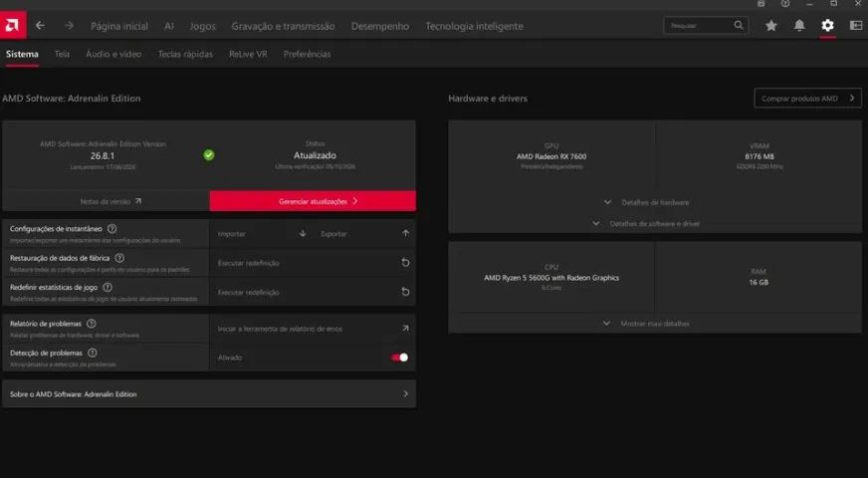Open favorites star icon
Viewport: 868px width, 478px height.
coord(771,26)
